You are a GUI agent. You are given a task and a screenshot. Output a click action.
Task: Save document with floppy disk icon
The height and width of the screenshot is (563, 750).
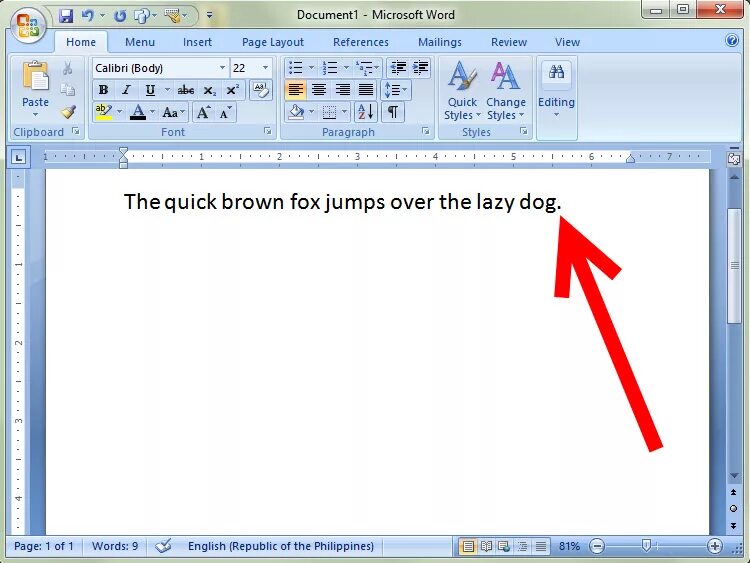tap(66, 16)
